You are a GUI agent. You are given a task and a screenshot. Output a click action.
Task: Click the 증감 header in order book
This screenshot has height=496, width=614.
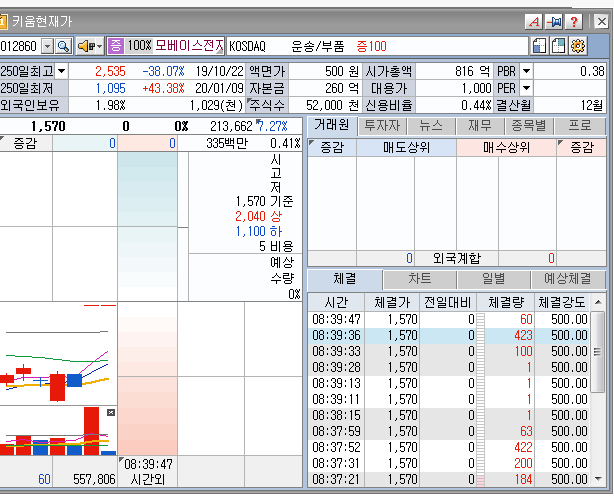[25, 143]
